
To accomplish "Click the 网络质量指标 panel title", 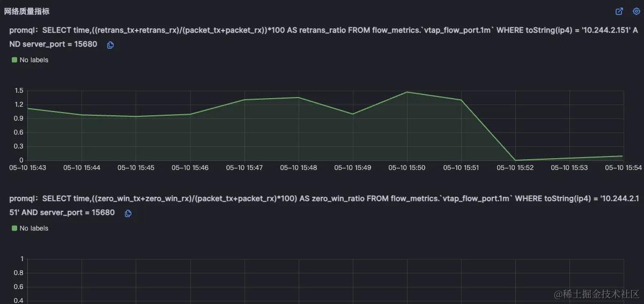I will (x=26, y=11).
